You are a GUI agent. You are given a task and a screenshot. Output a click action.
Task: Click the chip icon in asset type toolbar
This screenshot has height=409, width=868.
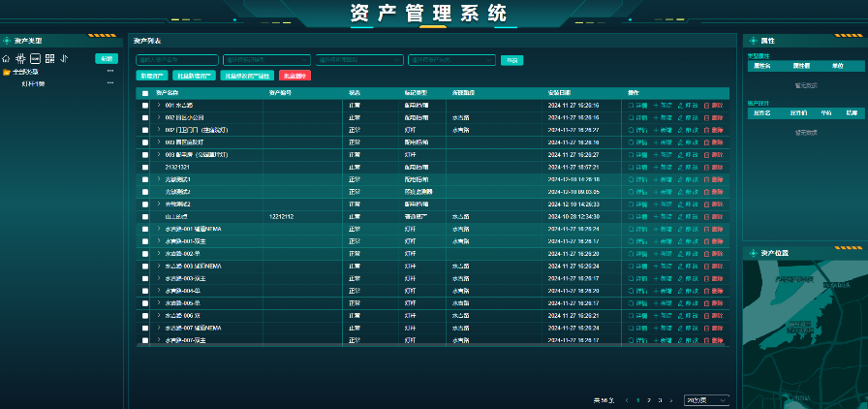coord(20,58)
